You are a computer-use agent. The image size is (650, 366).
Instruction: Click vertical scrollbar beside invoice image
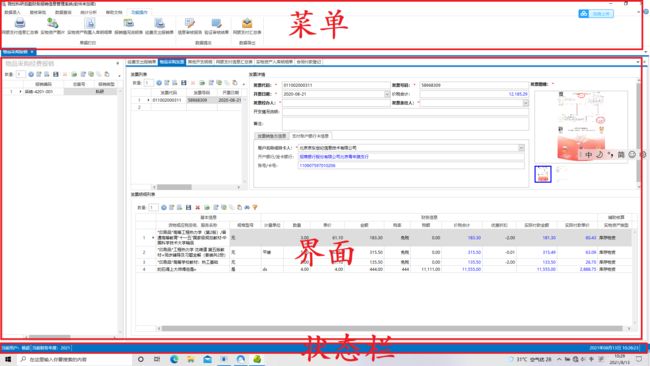(639, 132)
